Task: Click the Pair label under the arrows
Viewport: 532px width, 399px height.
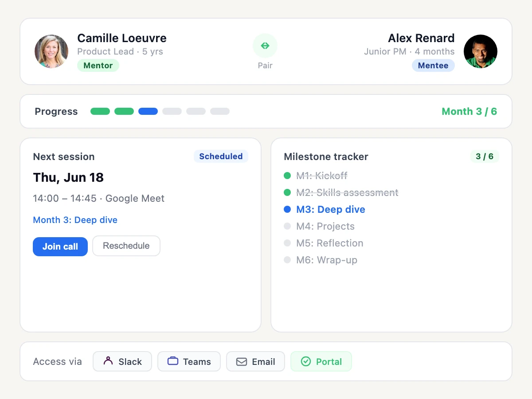Action: pos(265,66)
